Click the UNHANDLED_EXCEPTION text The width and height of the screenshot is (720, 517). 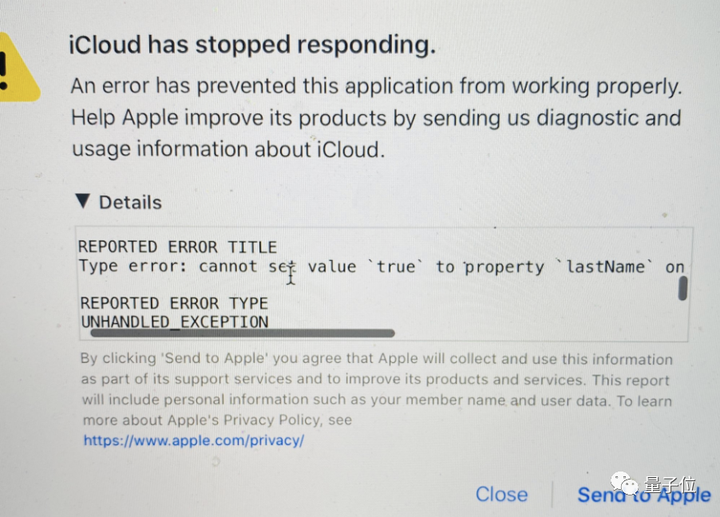point(174,322)
